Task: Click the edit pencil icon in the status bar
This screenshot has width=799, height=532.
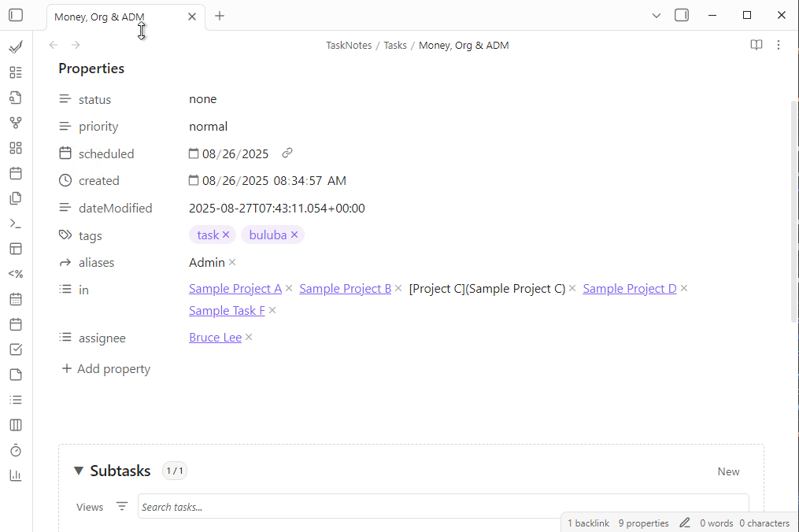Action: point(684,523)
